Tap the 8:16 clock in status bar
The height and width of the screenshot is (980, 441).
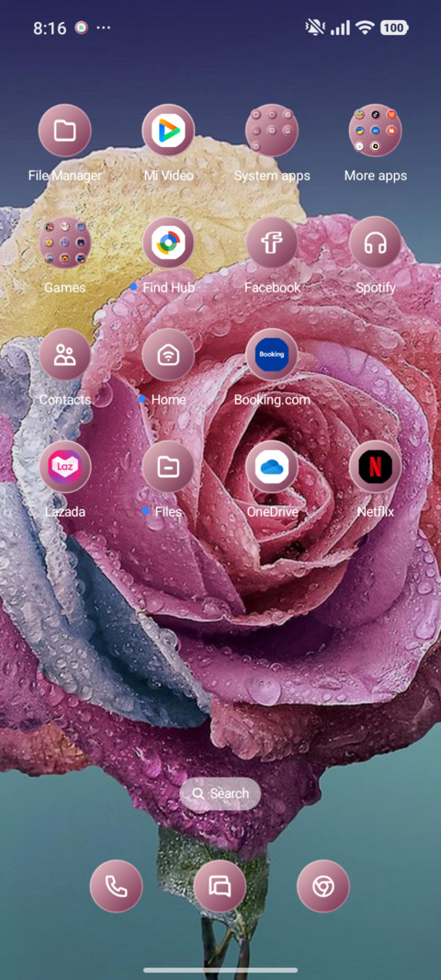[50, 28]
